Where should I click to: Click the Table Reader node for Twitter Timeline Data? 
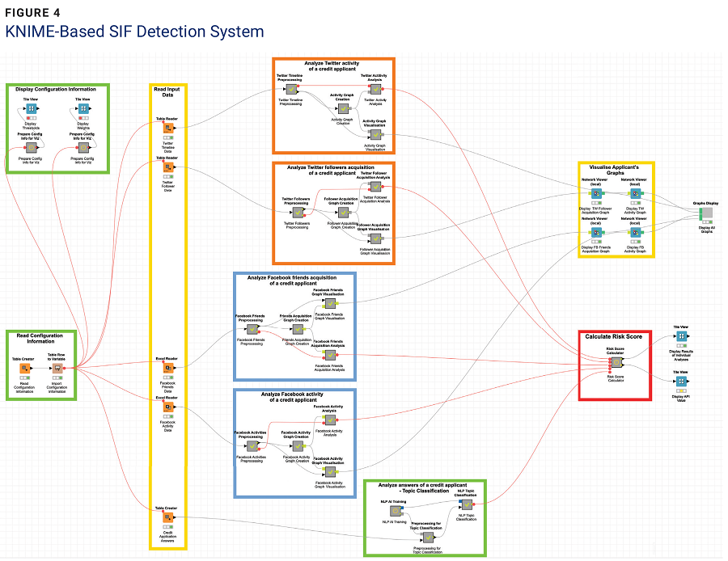coord(168,128)
